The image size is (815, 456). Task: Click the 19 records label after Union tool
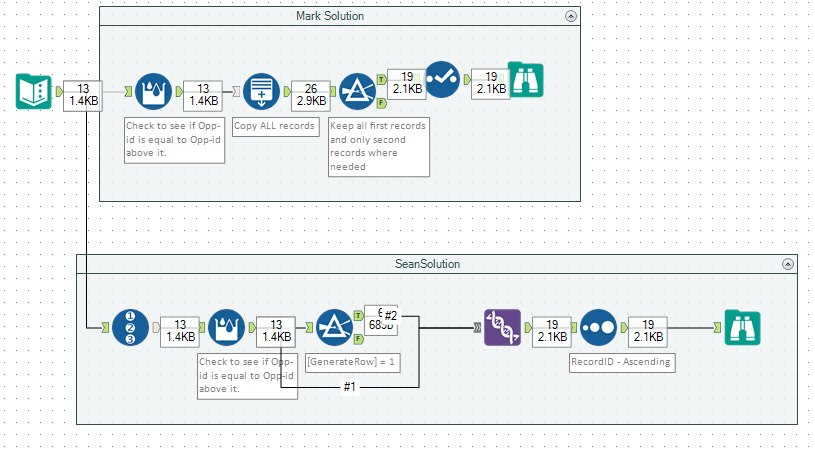pos(552,332)
